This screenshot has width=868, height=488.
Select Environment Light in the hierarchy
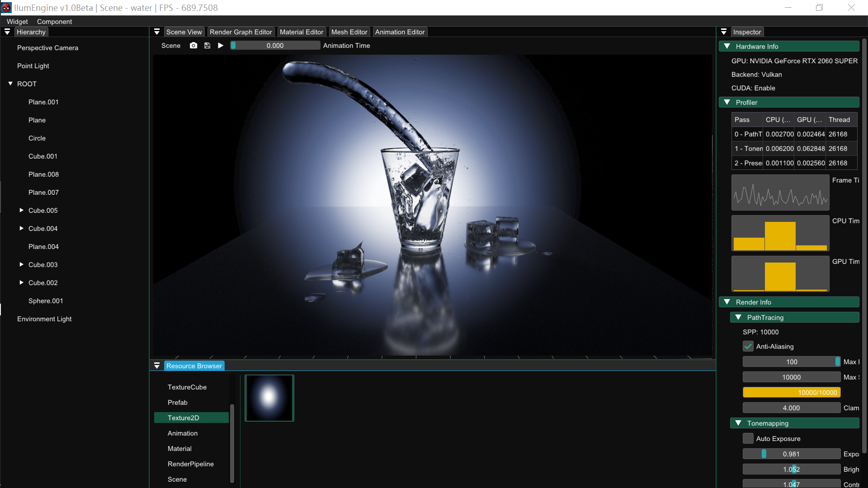[x=44, y=319]
